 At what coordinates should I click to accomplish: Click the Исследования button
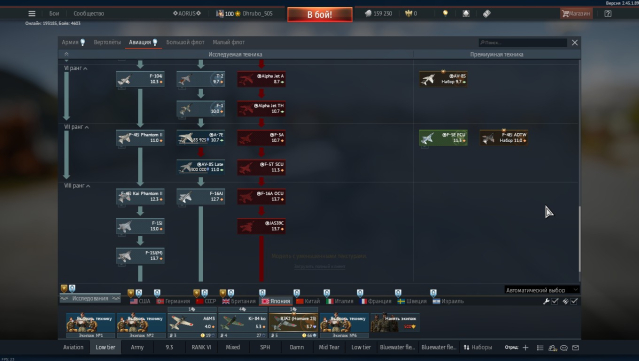pyautogui.click(x=90, y=298)
